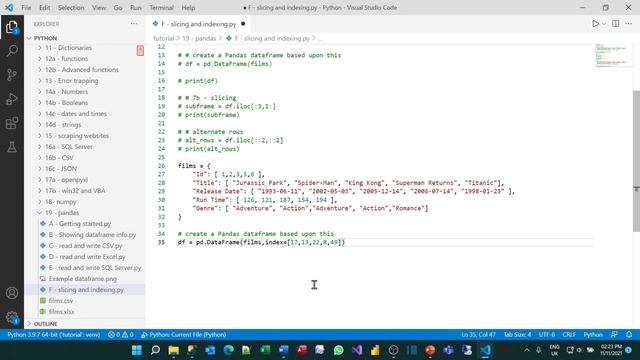This screenshot has width=640, height=360.
Task: Collapse the 19 - pandas folder
Action: click(x=85, y=213)
